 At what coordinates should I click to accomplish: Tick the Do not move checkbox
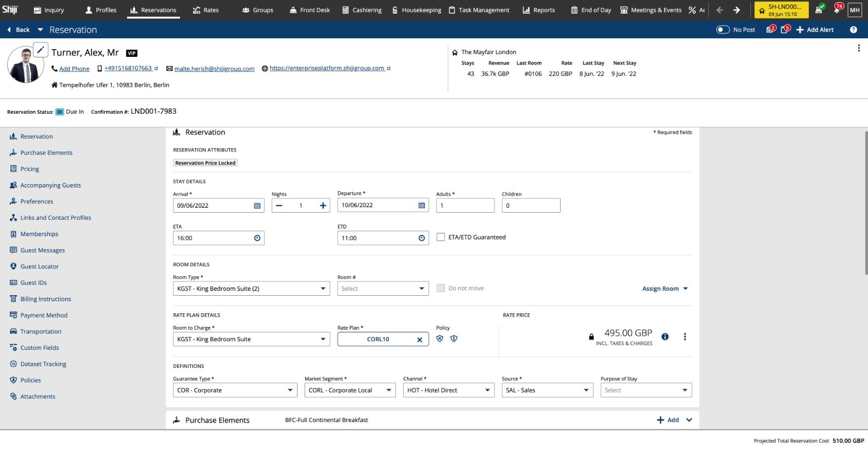coord(440,288)
